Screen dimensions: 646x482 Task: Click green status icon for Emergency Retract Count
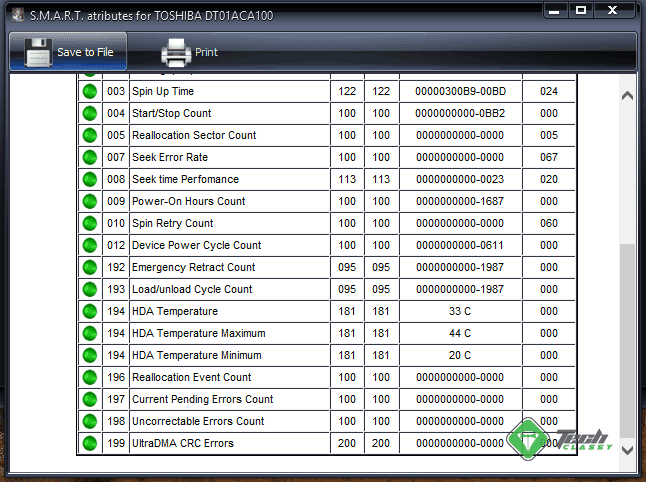tap(90, 267)
